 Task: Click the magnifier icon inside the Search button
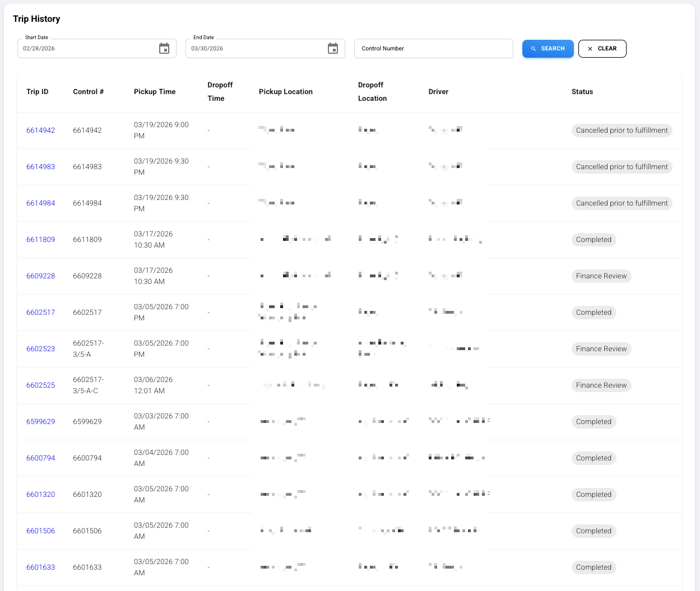coord(534,49)
